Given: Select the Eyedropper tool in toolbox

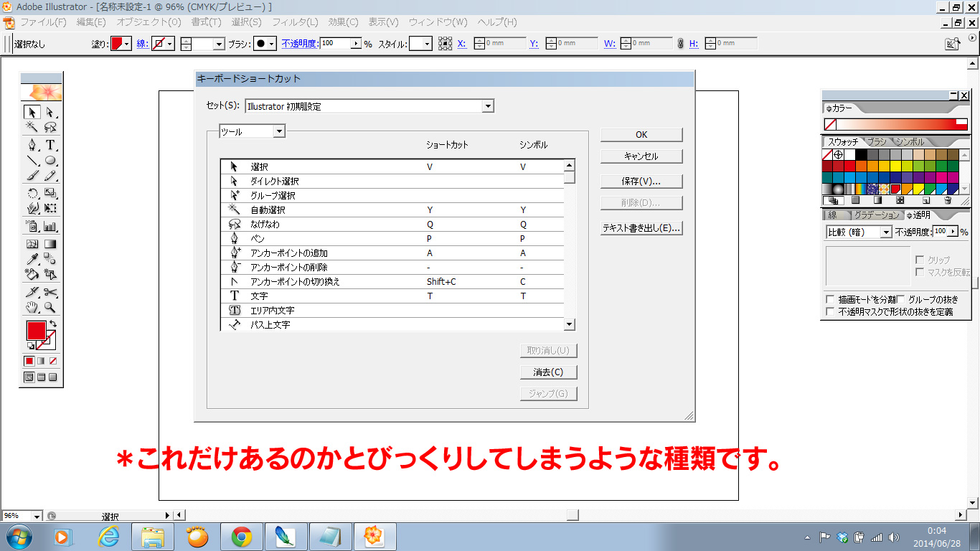Looking at the screenshot, I should pyautogui.click(x=32, y=259).
